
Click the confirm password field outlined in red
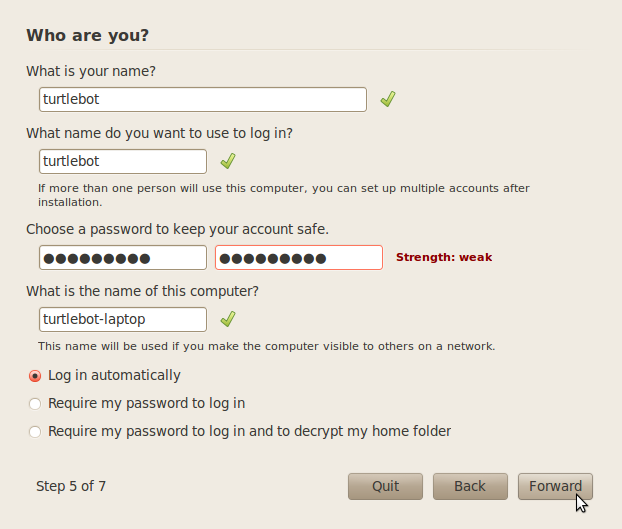tap(298, 257)
